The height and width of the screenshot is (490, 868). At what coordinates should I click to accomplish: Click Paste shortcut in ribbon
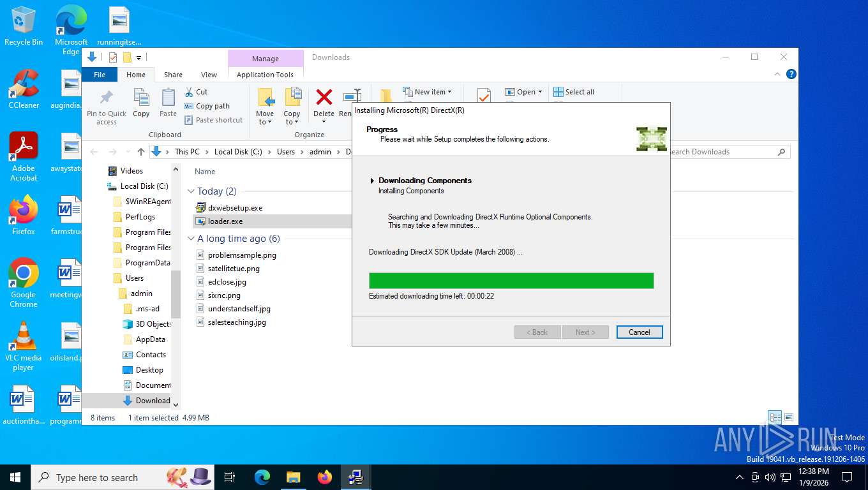(x=213, y=120)
